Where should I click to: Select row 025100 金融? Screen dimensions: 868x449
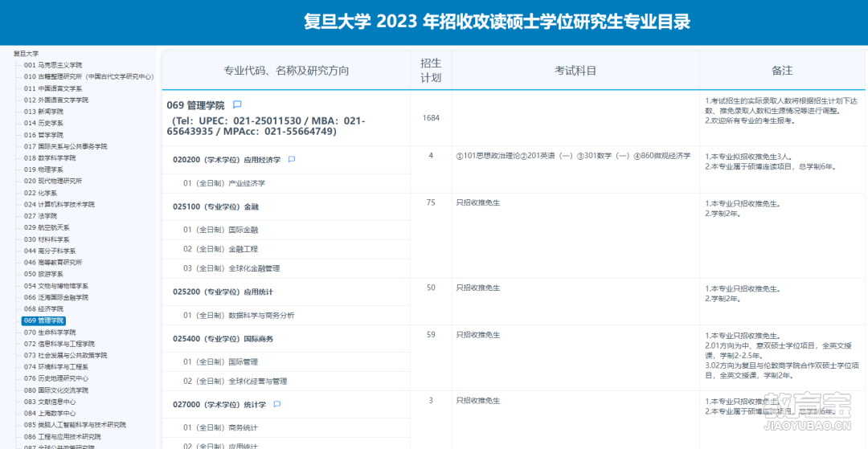pos(216,206)
